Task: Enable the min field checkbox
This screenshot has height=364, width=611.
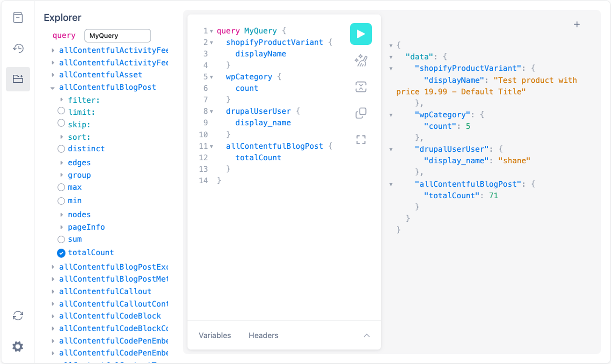Action: pos(61,201)
